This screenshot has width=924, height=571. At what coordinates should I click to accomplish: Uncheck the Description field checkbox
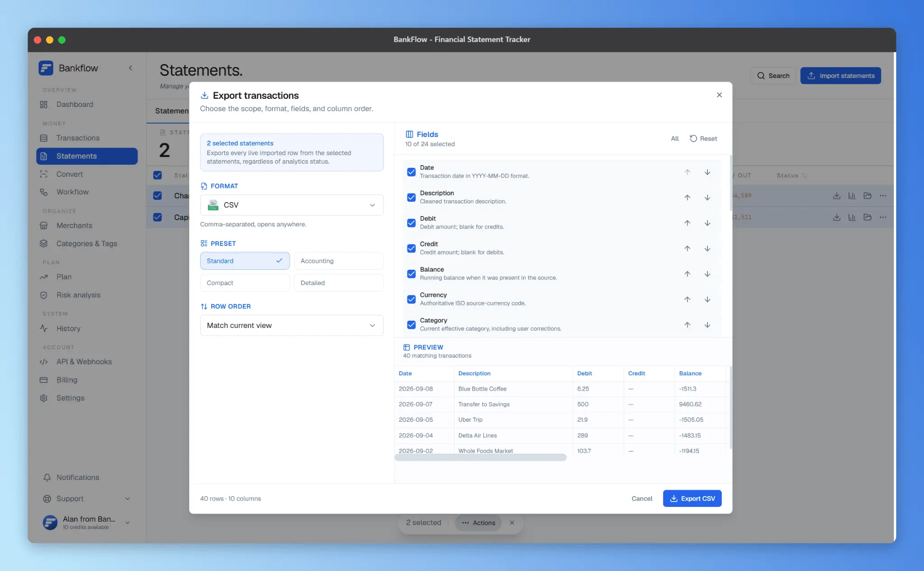click(411, 198)
